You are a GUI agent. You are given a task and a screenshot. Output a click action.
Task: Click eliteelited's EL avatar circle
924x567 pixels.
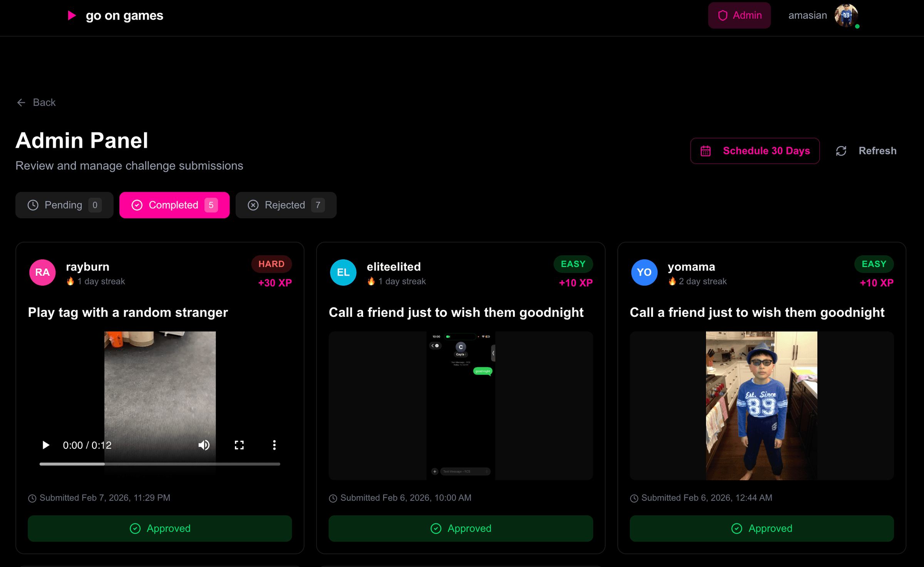click(x=343, y=273)
